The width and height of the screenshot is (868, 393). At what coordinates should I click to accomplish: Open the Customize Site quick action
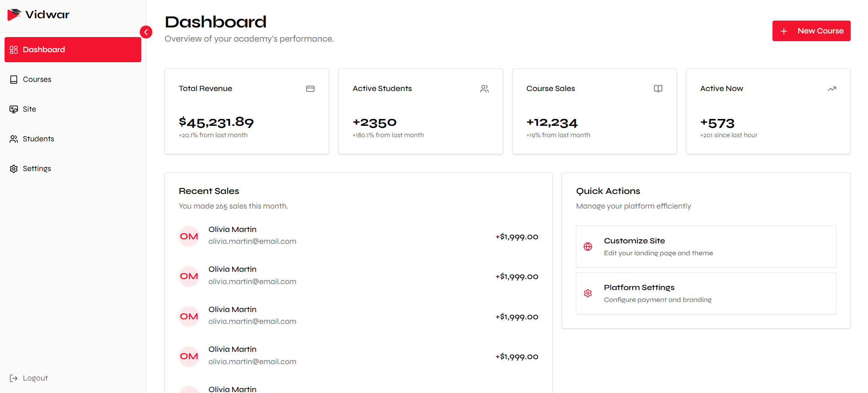pyautogui.click(x=706, y=247)
